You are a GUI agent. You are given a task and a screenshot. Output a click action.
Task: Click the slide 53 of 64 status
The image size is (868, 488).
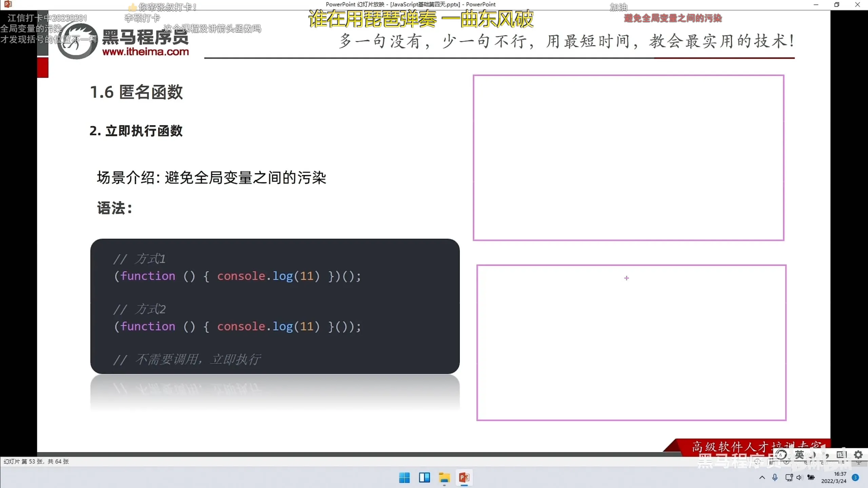coord(36,462)
